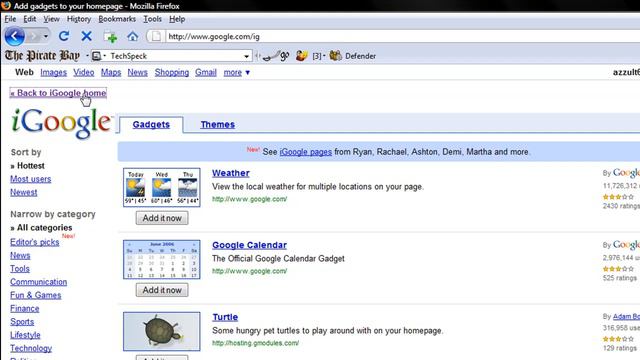This screenshot has height=360, width=640.
Task: Click the Weather gadget thumbnail
Action: coord(162,187)
